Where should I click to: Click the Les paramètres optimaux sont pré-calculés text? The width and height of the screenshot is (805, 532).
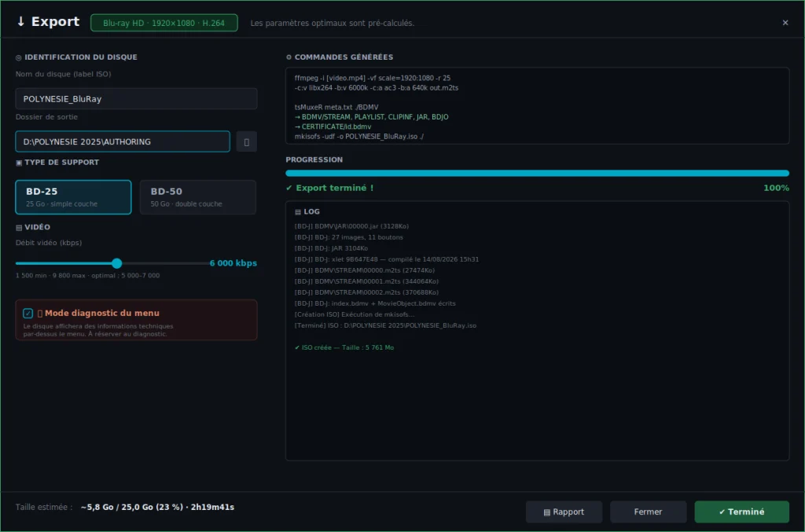click(333, 23)
